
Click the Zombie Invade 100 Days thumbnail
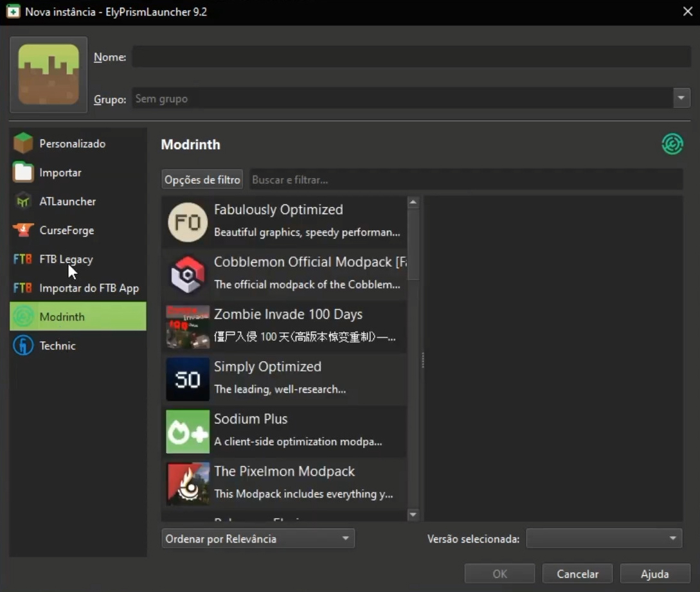point(188,327)
